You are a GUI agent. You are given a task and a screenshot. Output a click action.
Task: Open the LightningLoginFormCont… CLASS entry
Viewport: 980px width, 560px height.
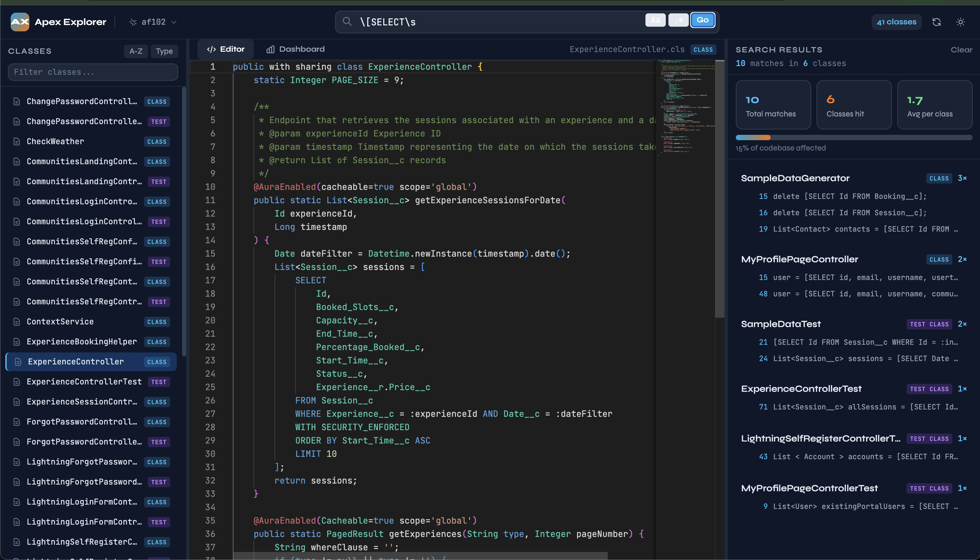[x=91, y=502]
